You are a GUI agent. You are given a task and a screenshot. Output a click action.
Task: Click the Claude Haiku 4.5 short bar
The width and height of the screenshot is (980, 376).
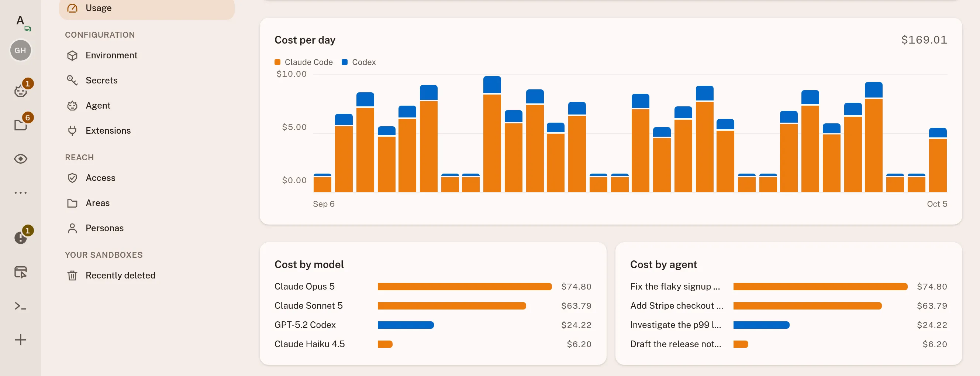(x=385, y=344)
